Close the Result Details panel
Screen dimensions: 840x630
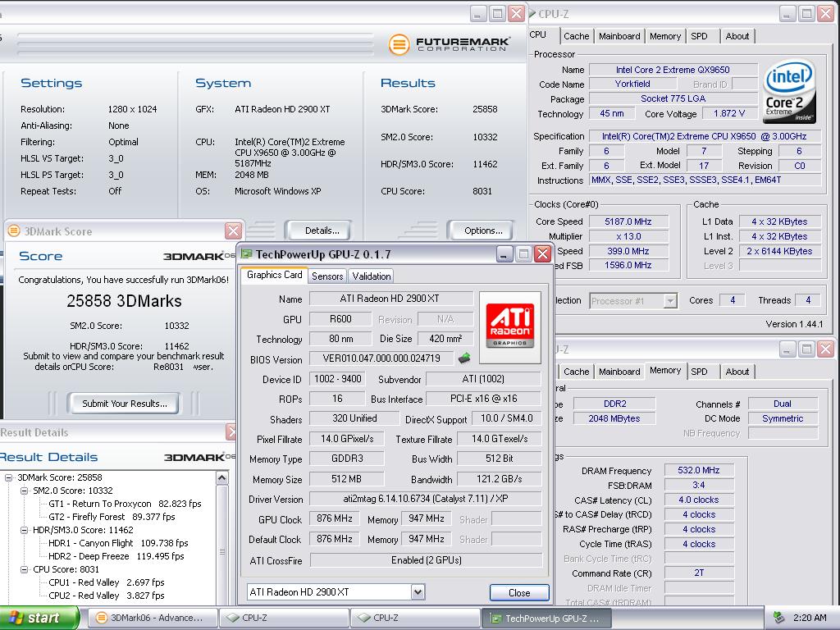tap(231, 431)
